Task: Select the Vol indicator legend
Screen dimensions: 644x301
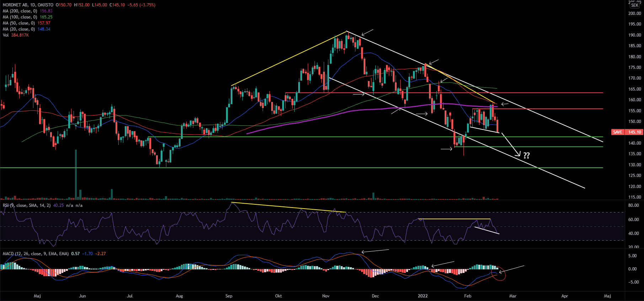Action: pos(6,35)
